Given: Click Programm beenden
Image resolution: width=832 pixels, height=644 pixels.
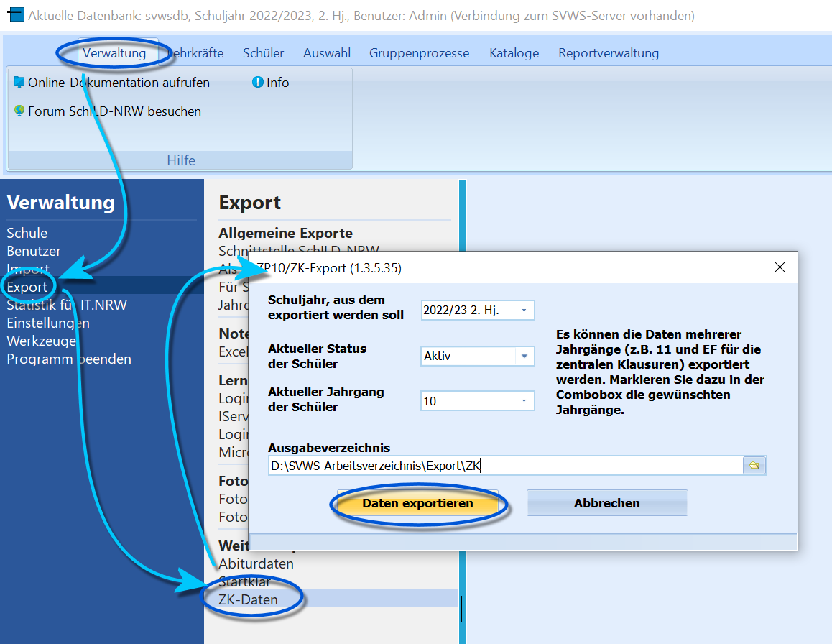Looking at the screenshot, I should click(x=69, y=359).
